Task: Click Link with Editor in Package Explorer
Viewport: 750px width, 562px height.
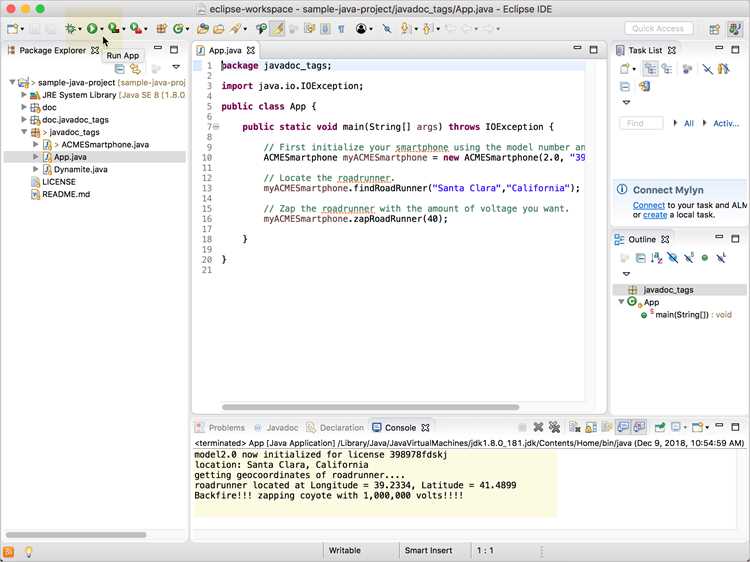Action: [x=136, y=69]
